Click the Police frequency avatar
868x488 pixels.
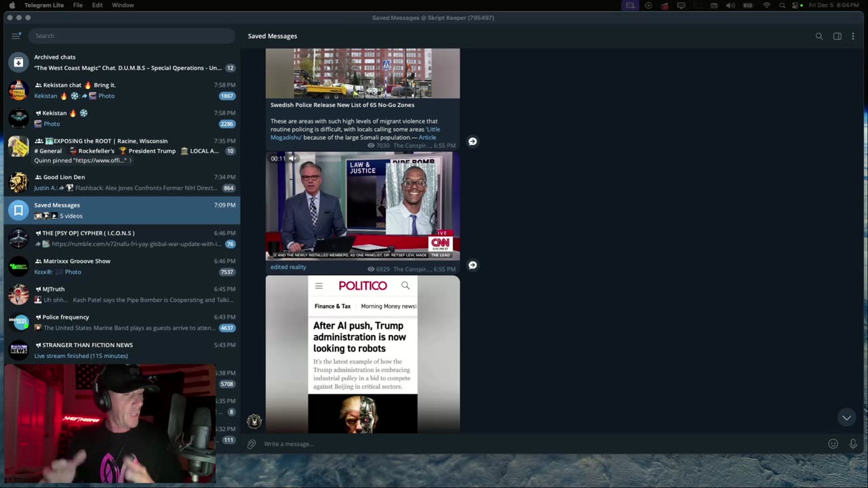[18, 322]
